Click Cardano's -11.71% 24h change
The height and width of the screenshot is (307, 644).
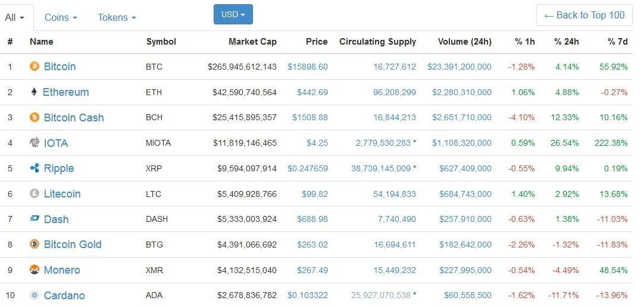coord(563,296)
